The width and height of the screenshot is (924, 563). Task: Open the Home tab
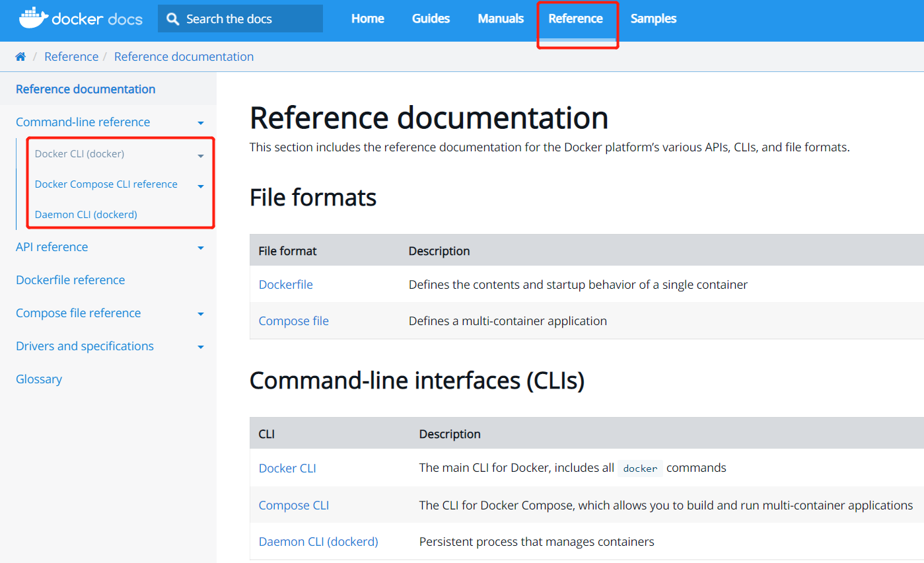tap(368, 19)
